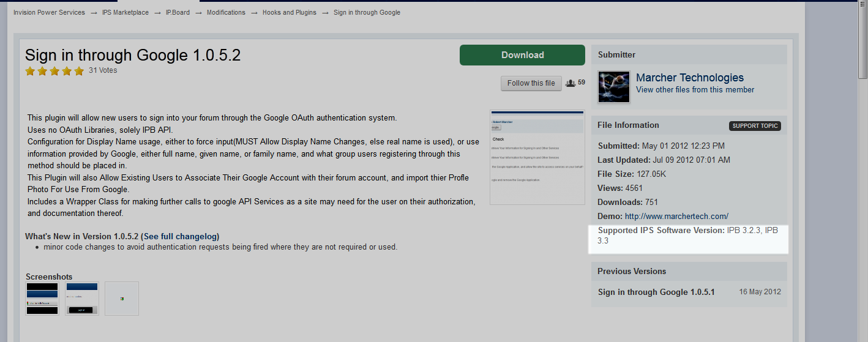The image size is (868, 342).
Task: Open third screenshot thumbnail
Action: point(122,299)
